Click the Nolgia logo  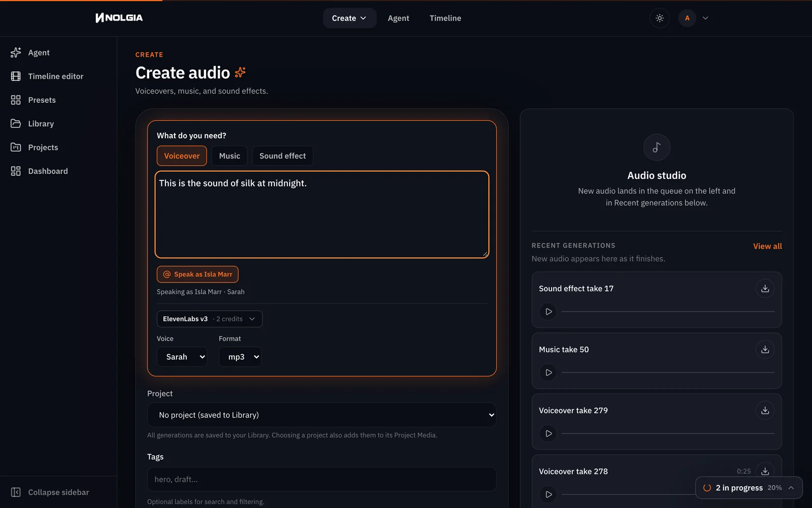pos(119,18)
